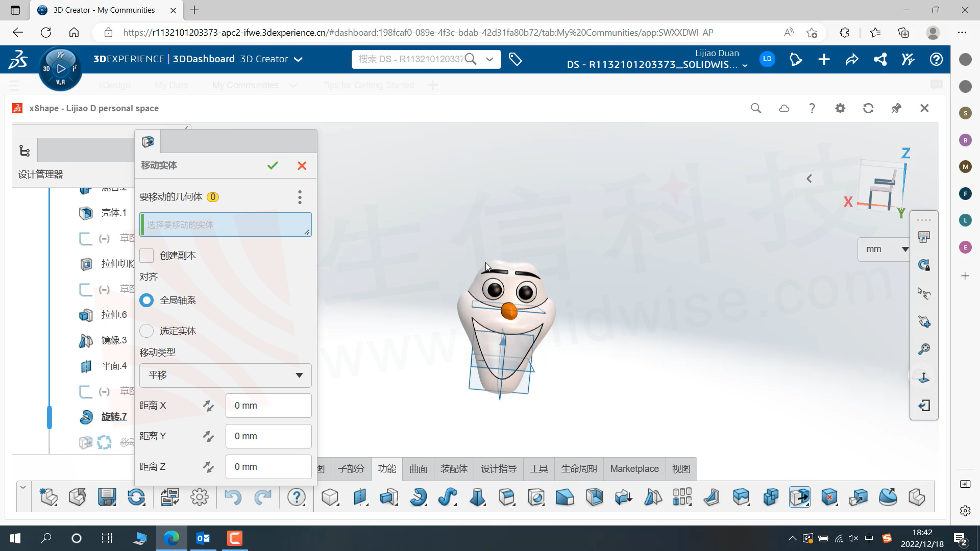This screenshot has height=551, width=980.
Task: Enable the 创建副本 checkbox
Action: click(x=146, y=255)
